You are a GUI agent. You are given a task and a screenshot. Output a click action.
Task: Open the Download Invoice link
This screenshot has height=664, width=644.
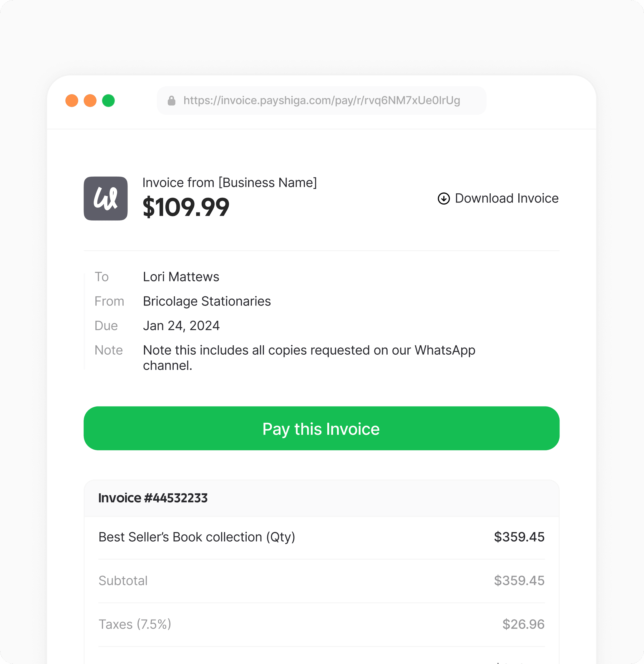pyautogui.click(x=507, y=198)
